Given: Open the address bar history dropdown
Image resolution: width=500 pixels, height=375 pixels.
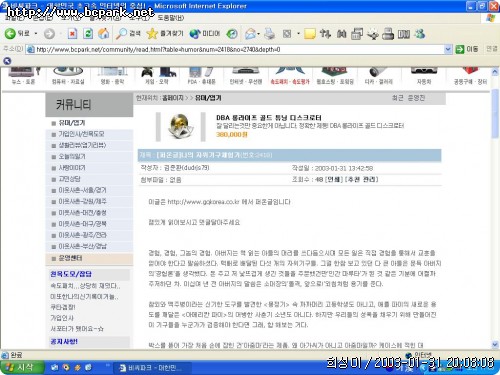Looking at the screenshot, I should click(448, 50).
